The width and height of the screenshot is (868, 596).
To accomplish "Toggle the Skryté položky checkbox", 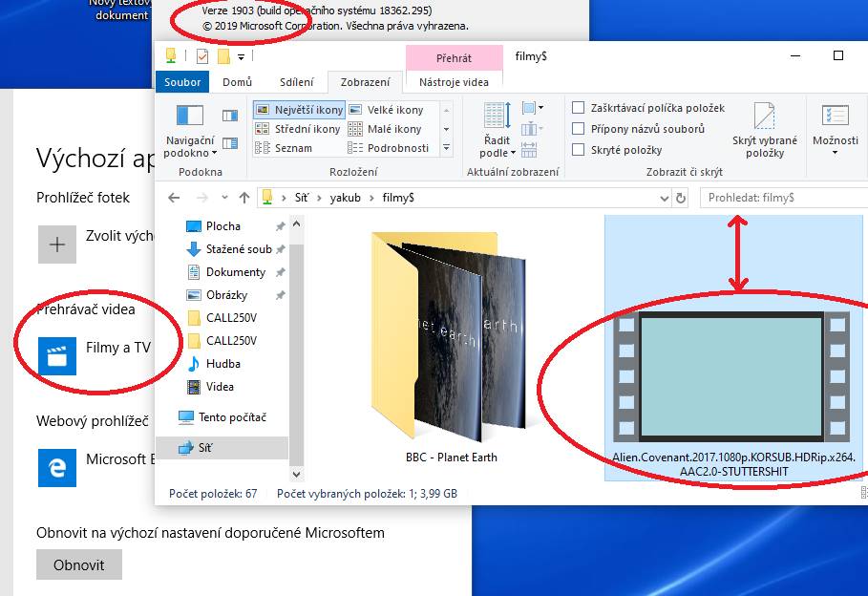I will tap(578, 150).
